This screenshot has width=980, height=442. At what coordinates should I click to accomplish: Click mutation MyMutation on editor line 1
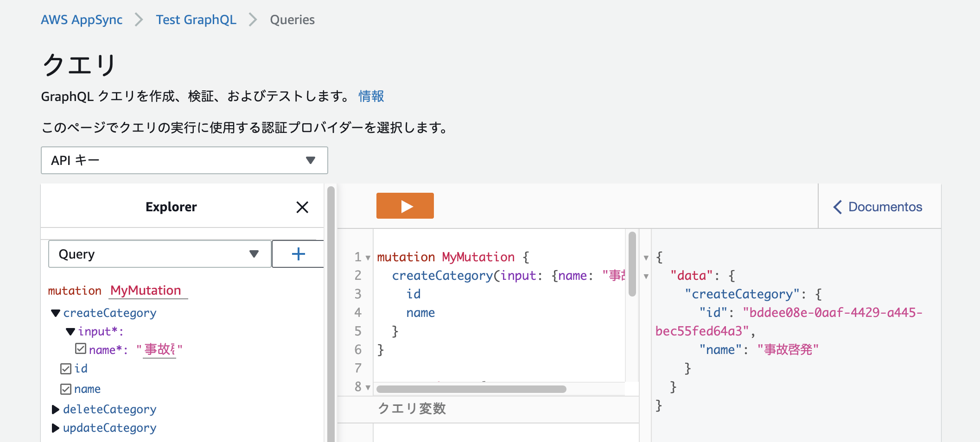(445, 257)
